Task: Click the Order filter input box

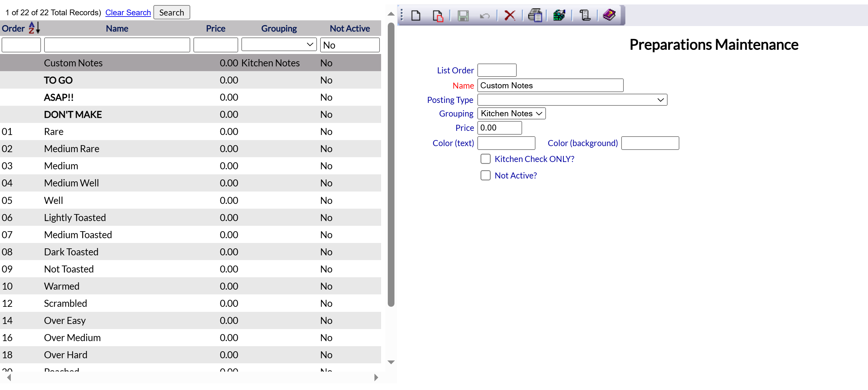Action: [x=21, y=45]
